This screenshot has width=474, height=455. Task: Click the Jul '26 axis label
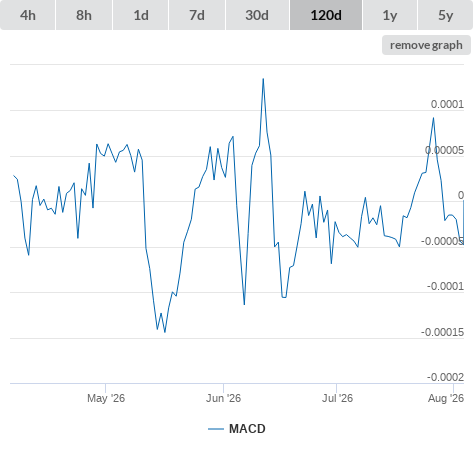coord(337,398)
